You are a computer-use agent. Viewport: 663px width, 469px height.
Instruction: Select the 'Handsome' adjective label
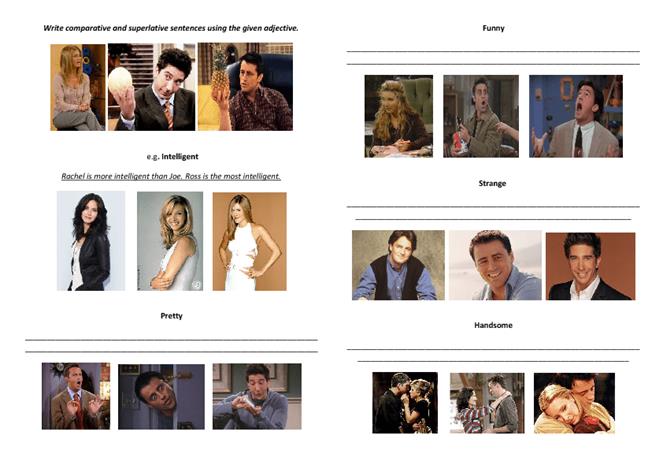point(493,325)
